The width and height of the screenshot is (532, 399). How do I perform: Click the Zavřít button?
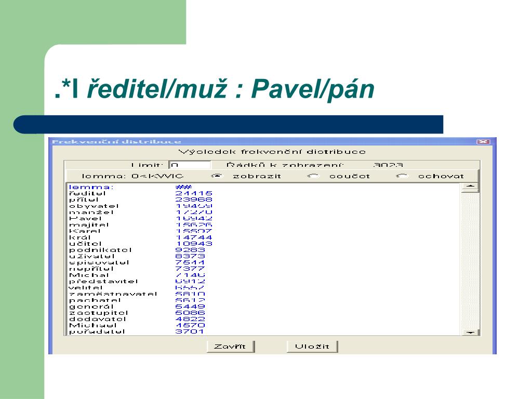230,347
